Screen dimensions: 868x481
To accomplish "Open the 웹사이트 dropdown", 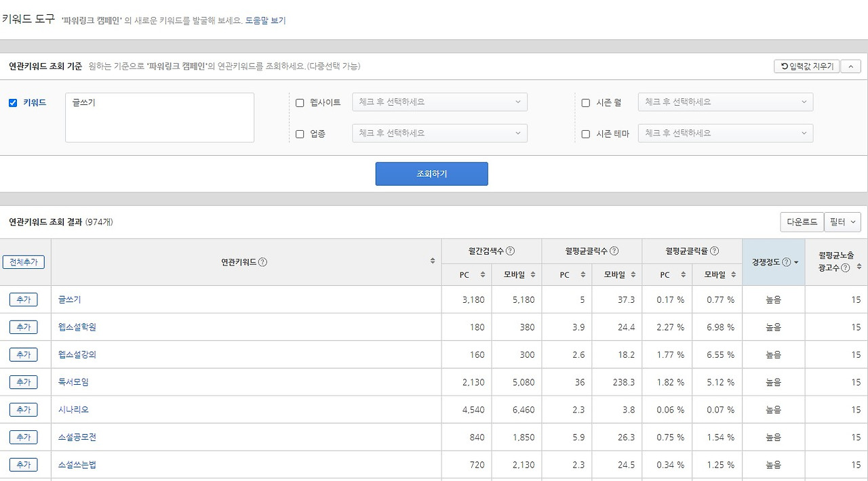I will [439, 102].
